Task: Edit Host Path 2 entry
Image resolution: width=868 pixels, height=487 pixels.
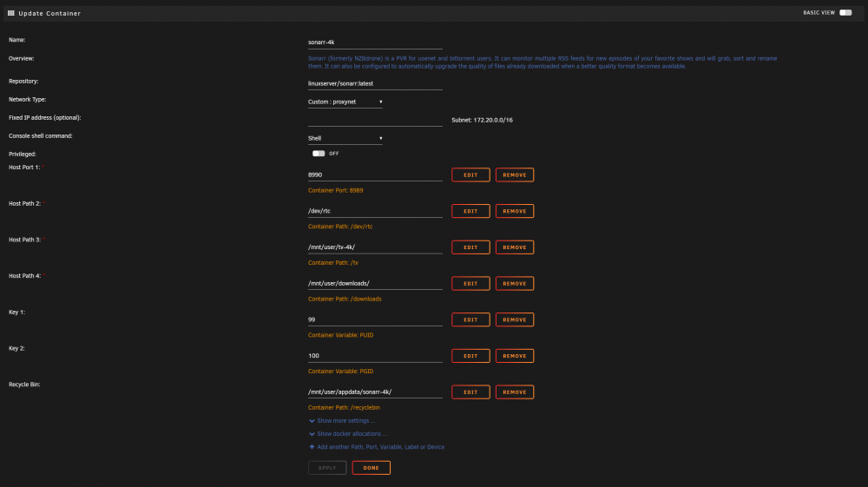Action: pyautogui.click(x=470, y=211)
